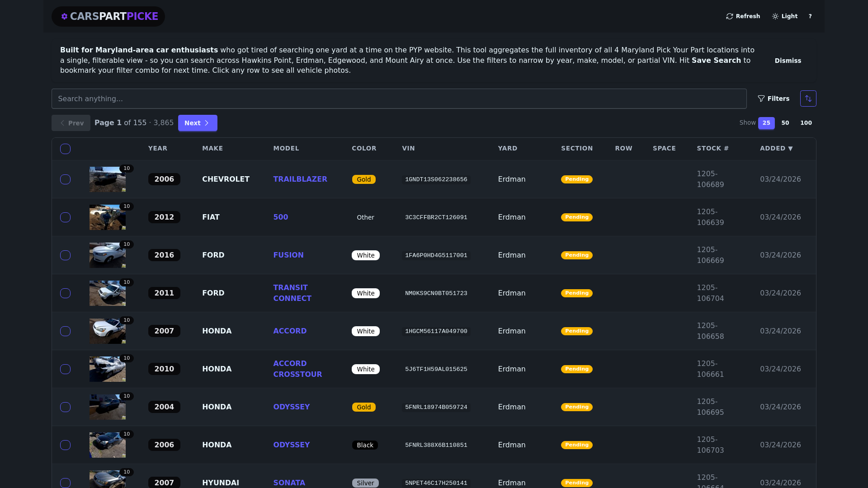The image size is (868, 488).
Task: Open the help question mark
Action: tap(810, 16)
